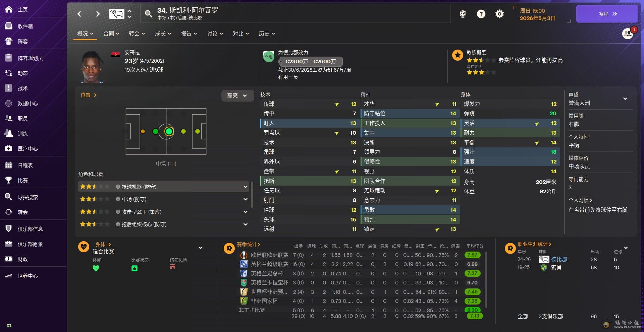Expand the 职业生涯统计 panel chevron

626,248
